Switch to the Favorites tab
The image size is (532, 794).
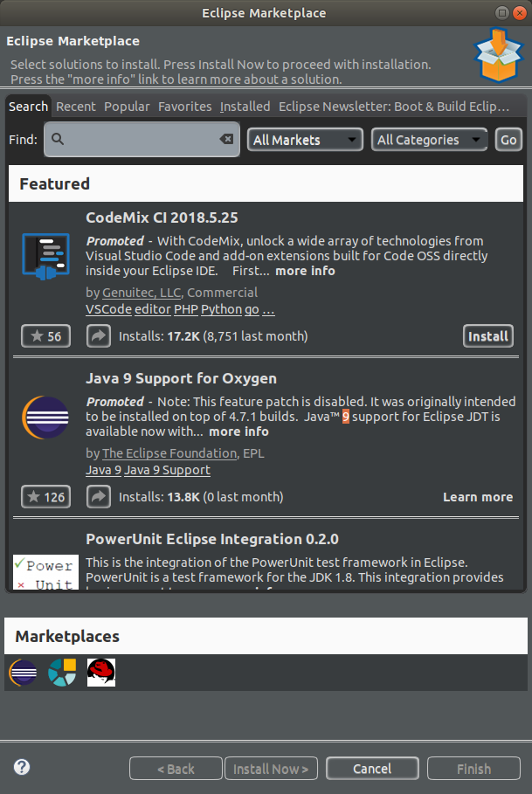[184, 107]
